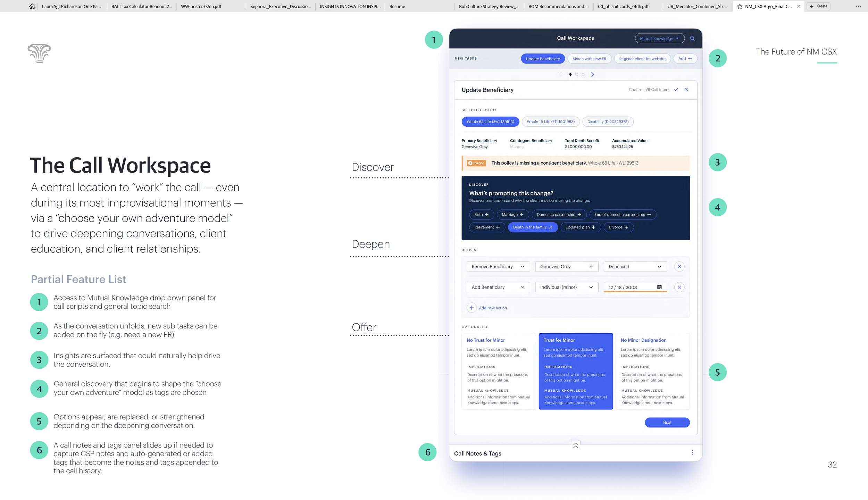
Task: Slide up the Call Notes panel arrow
Action: (575, 445)
